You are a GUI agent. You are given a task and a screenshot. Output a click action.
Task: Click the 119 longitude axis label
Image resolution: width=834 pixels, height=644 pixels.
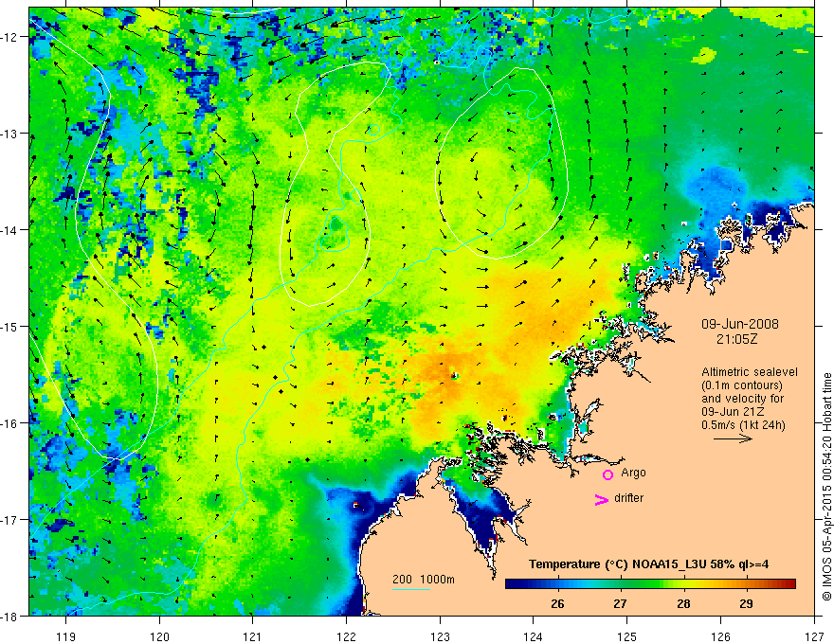tap(66, 636)
